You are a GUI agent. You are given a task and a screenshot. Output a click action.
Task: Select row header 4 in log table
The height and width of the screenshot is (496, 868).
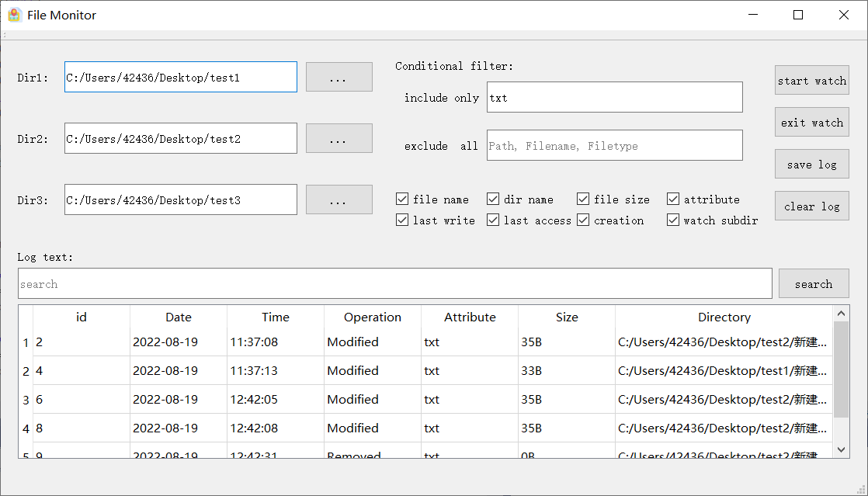click(26, 429)
